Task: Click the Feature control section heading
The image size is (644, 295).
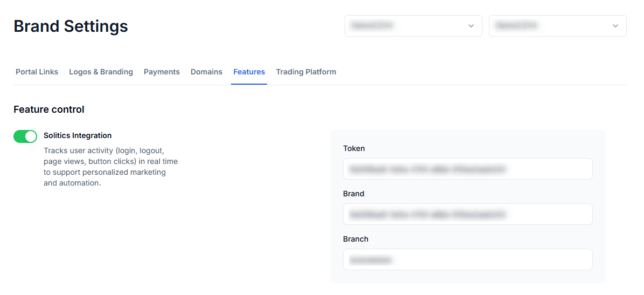Action: (x=49, y=109)
